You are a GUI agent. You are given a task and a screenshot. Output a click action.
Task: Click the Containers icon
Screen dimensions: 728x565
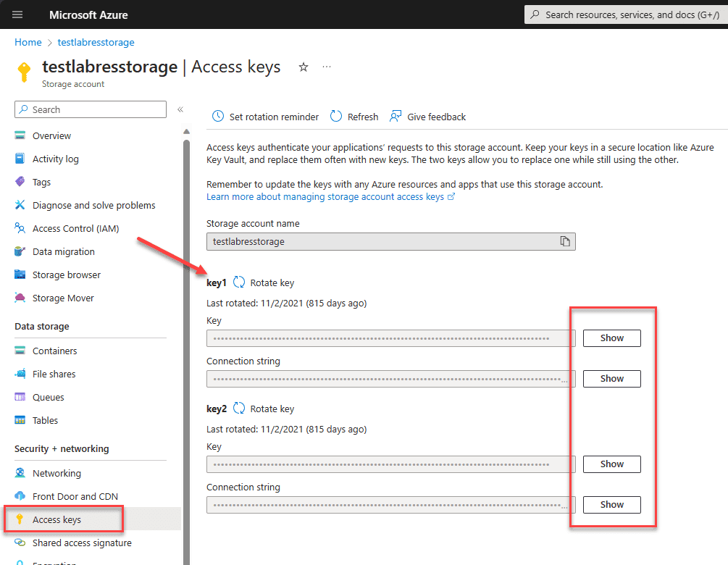(x=20, y=351)
